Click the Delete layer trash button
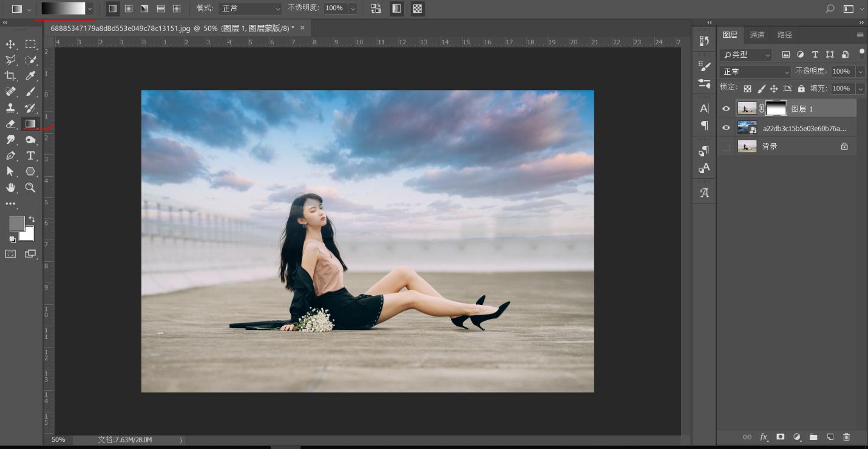This screenshot has height=449, width=868. 847,436
